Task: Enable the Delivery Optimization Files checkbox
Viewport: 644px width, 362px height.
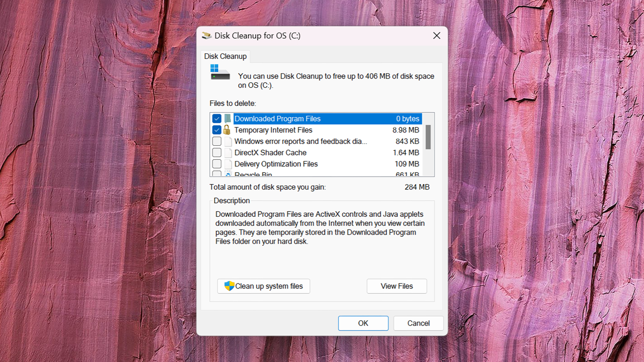Action: [x=216, y=163]
